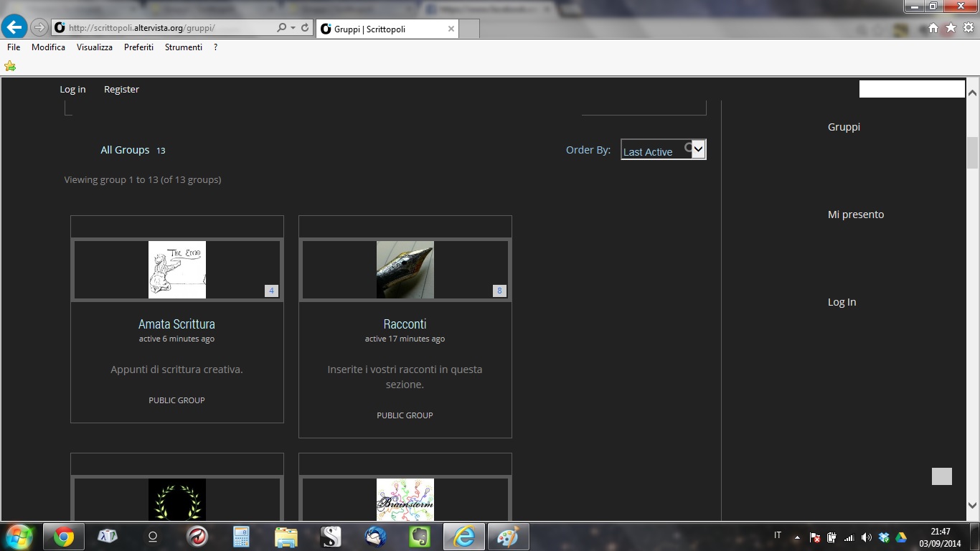The width and height of the screenshot is (980, 551).
Task: Expand the address bar search dropdown arrow
Action: point(293,28)
